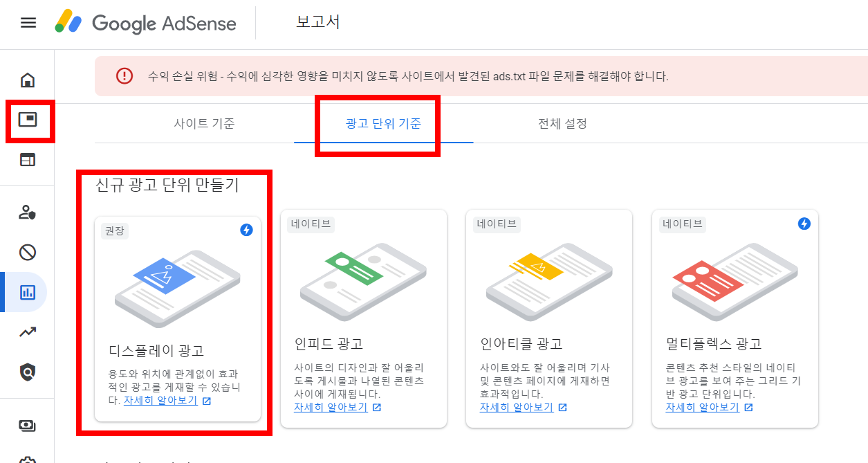The image size is (868, 463).
Task: Click the ads.txt warning alert icon
Action: (124, 75)
